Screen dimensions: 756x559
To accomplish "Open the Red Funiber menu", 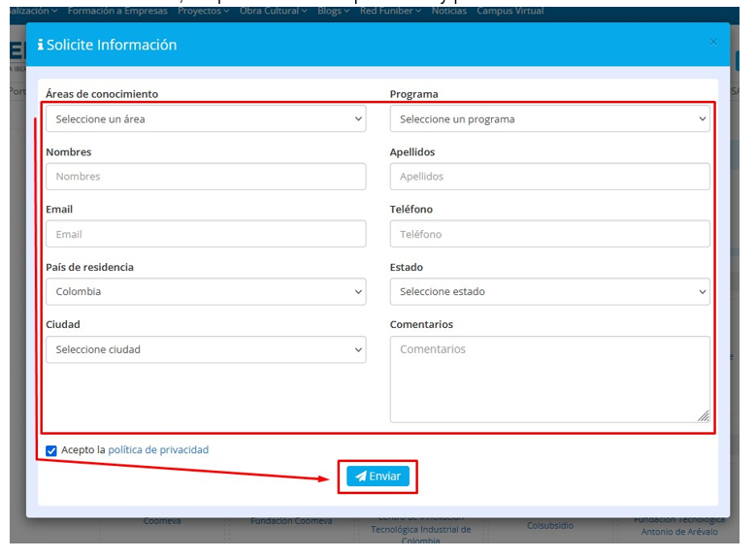I will 390,11.
